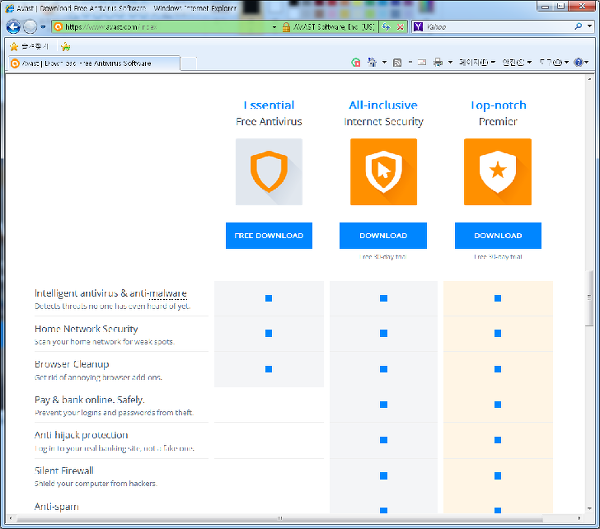The image size is (600, 529).
Task: Click the Essential heading link
Action: 269,105
